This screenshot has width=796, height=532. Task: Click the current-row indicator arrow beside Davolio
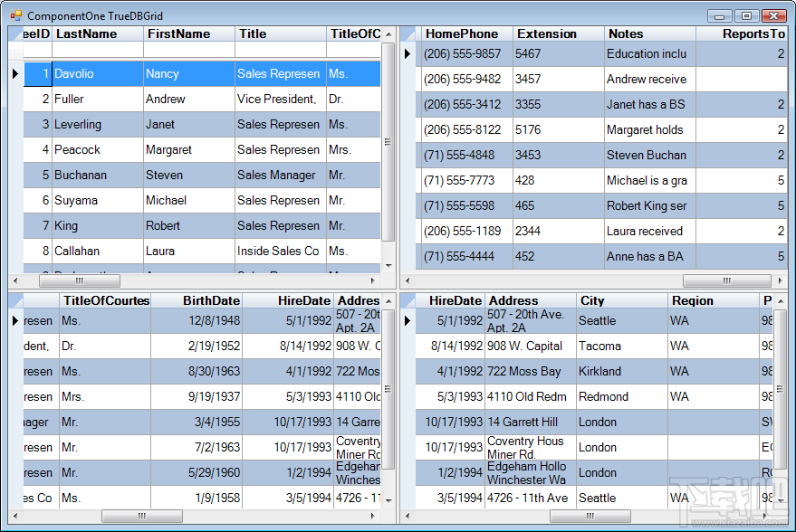[15, 73]
